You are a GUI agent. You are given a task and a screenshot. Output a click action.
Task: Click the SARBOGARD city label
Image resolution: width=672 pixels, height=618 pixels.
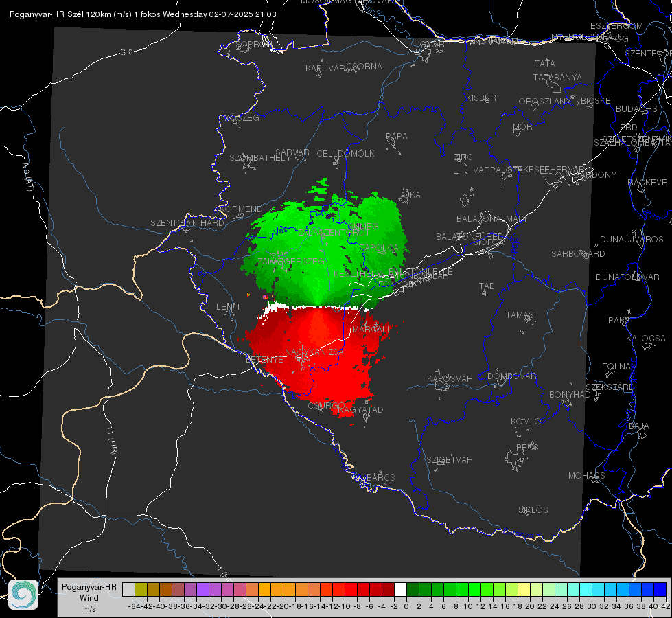[x=578, y=254]
